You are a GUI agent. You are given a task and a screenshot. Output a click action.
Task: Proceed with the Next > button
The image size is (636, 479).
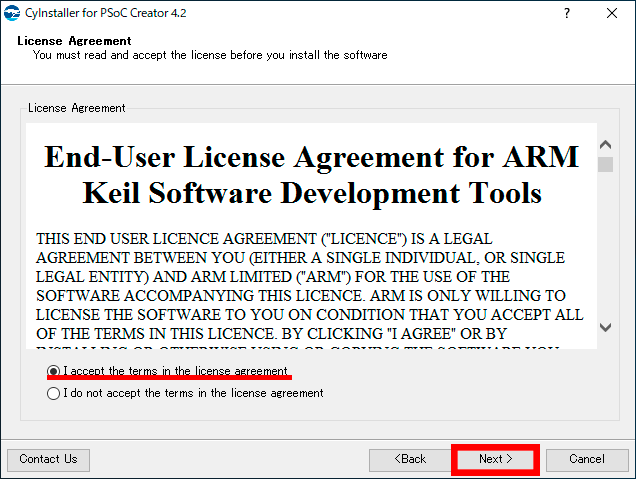click(x=495, y=460)
